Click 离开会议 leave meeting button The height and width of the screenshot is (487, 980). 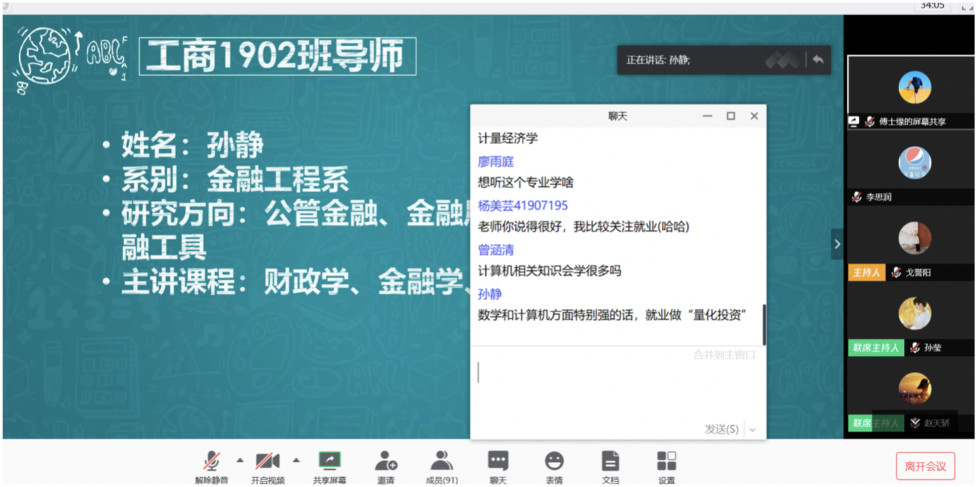[x=925, y=466]
